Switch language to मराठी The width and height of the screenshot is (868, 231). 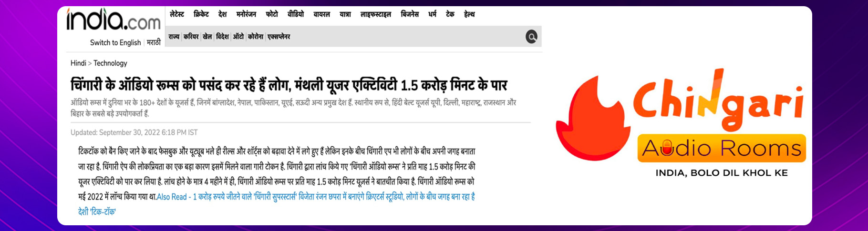point(154,42)
